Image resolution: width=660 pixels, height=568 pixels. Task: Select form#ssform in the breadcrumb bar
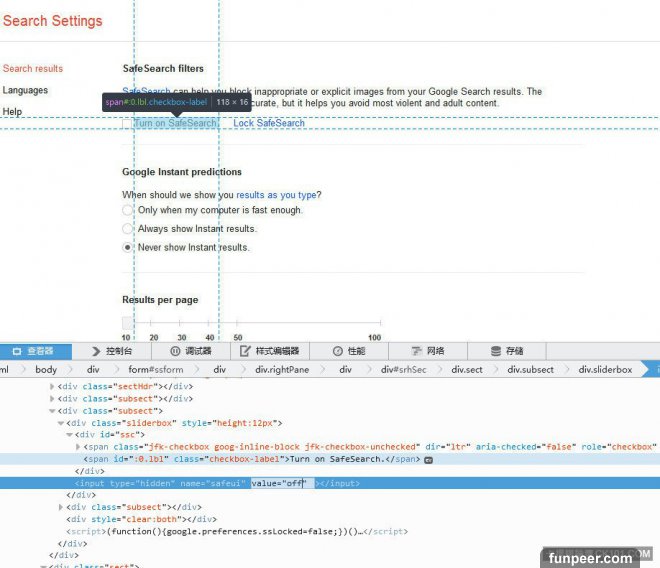150,369
